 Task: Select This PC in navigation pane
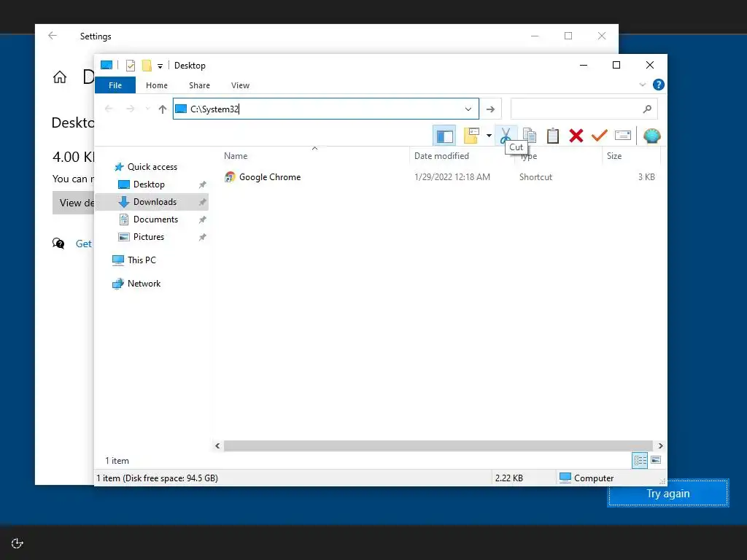[x=142, y=260]
